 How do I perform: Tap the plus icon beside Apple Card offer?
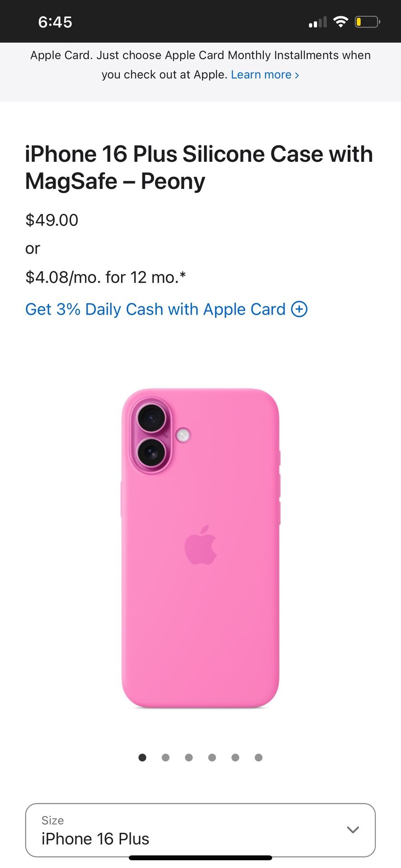pos(299,309)
